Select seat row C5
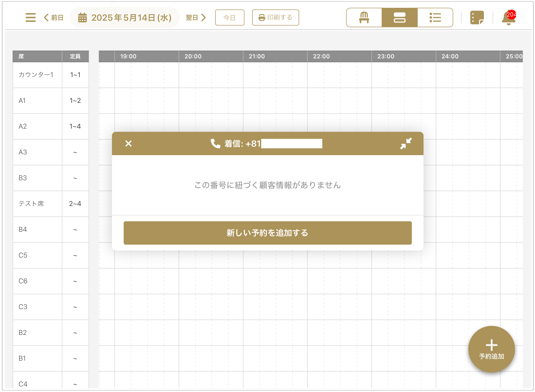 51,255
